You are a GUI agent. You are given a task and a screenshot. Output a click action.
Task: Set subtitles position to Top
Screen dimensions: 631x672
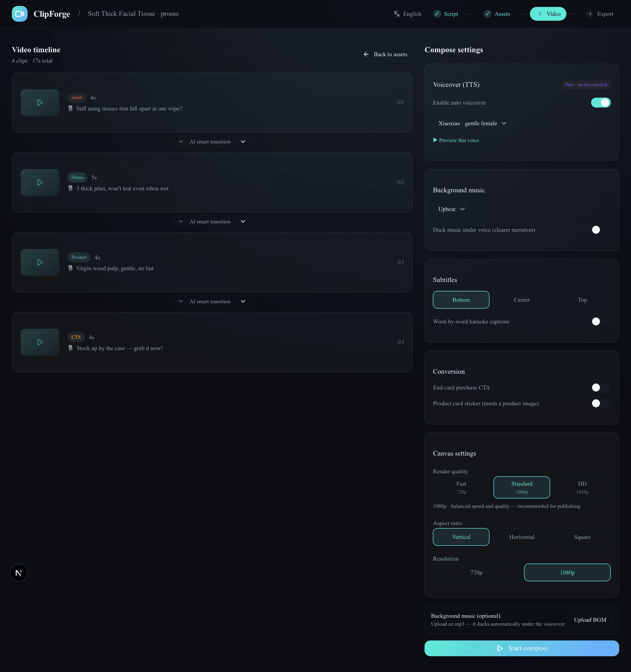[x=582, y=300]
